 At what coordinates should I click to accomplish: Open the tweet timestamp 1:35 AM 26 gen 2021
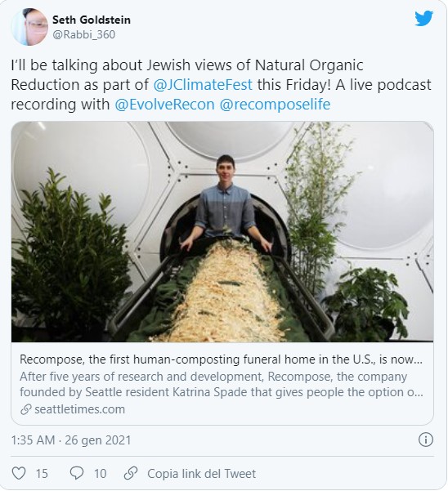[x=71, y=440]
